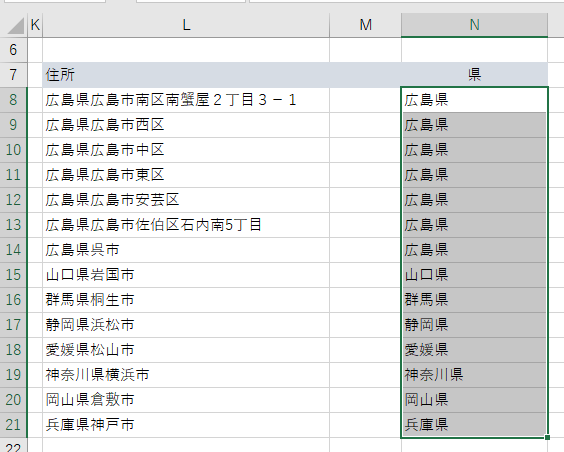Select cell with 広島県広島市南区南蟹屋２丁目３－１

click(186, 100)
